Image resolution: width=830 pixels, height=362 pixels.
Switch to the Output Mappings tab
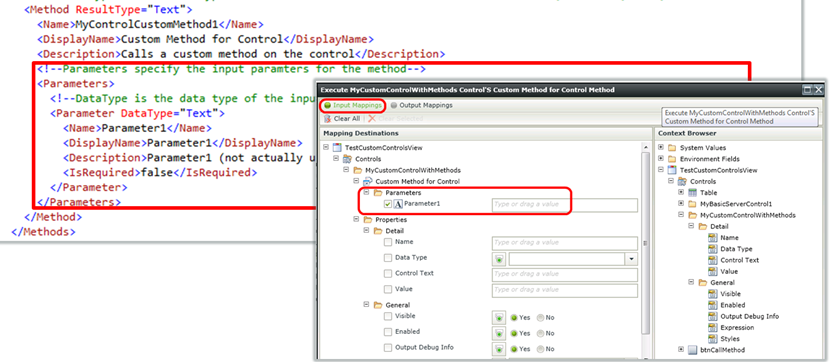pyautogui.click(x=421, y=105)
